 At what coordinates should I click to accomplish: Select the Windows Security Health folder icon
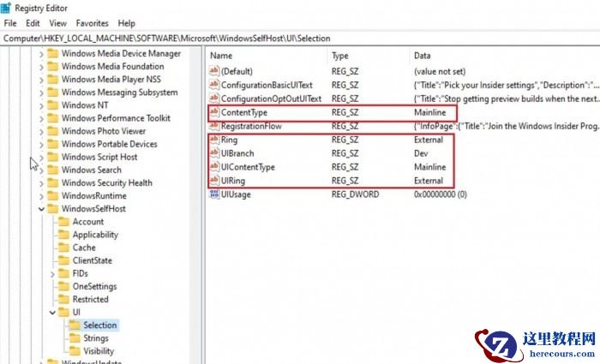click(53, 182)
